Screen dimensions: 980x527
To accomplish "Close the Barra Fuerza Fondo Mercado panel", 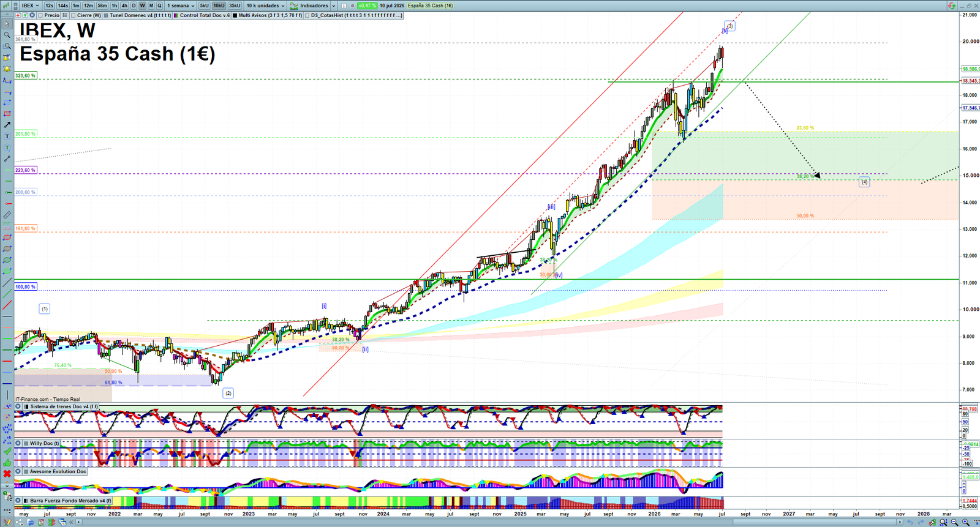I will pyautogui.click(x=18, y=501).
